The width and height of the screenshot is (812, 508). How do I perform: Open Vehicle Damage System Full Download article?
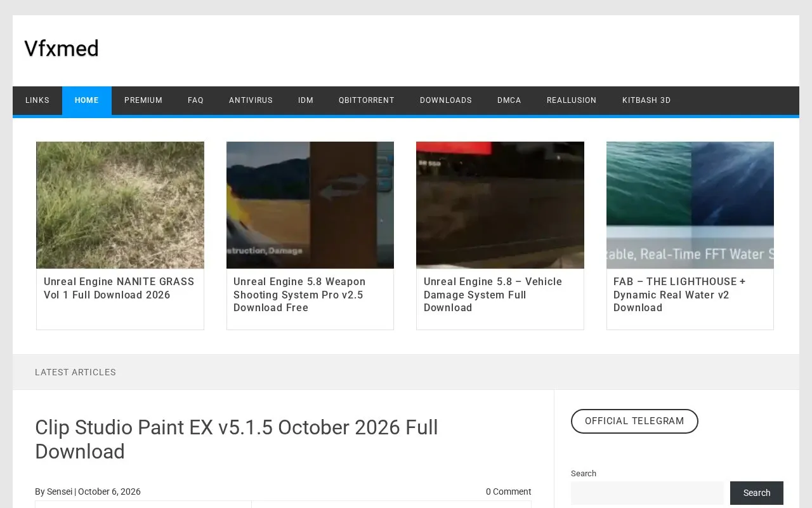tap(493, 295)
